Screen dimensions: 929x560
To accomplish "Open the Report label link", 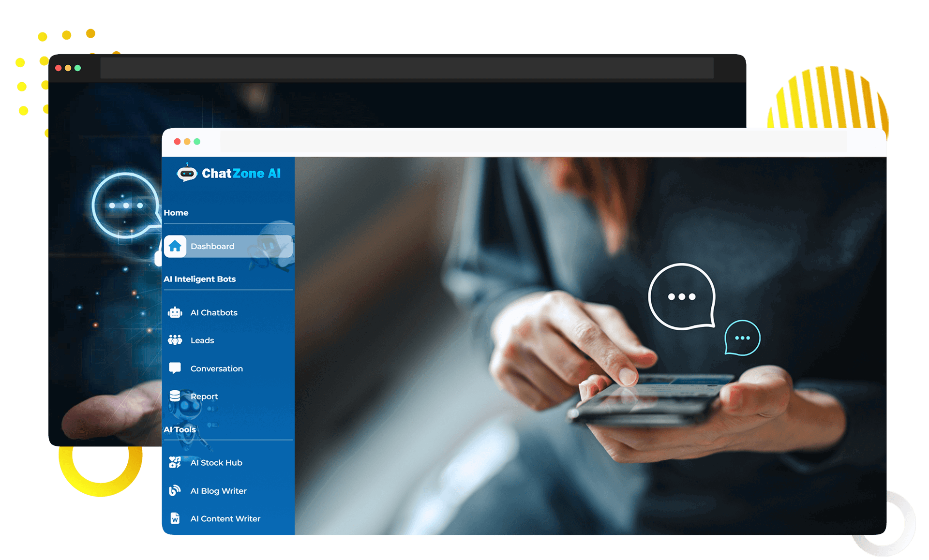I will point(204,397).
